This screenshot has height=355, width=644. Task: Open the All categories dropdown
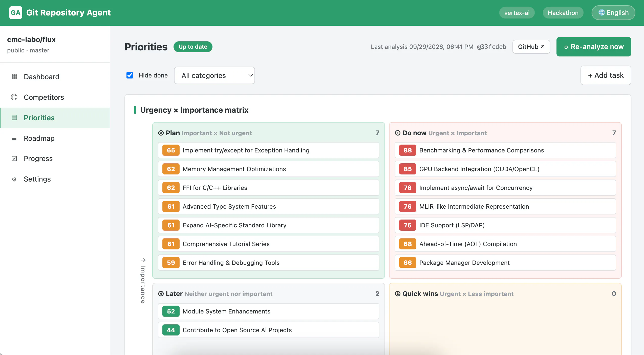pyautogui.click(x=214, y=75)
